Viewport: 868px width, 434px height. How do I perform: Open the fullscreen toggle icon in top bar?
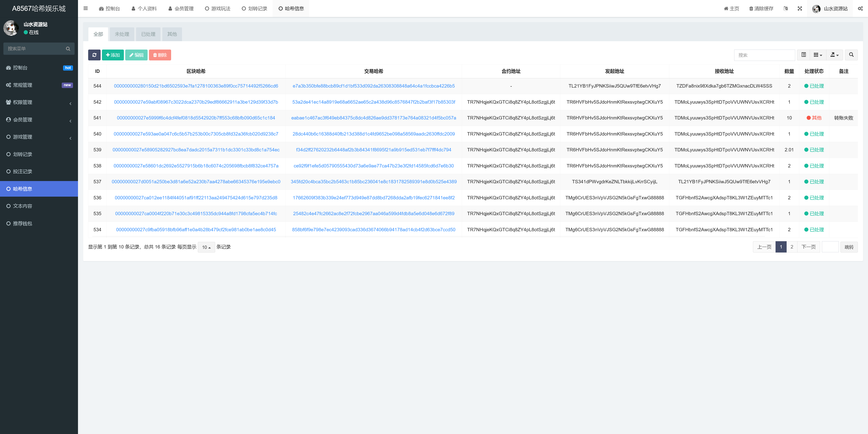(x=800, y=8)
